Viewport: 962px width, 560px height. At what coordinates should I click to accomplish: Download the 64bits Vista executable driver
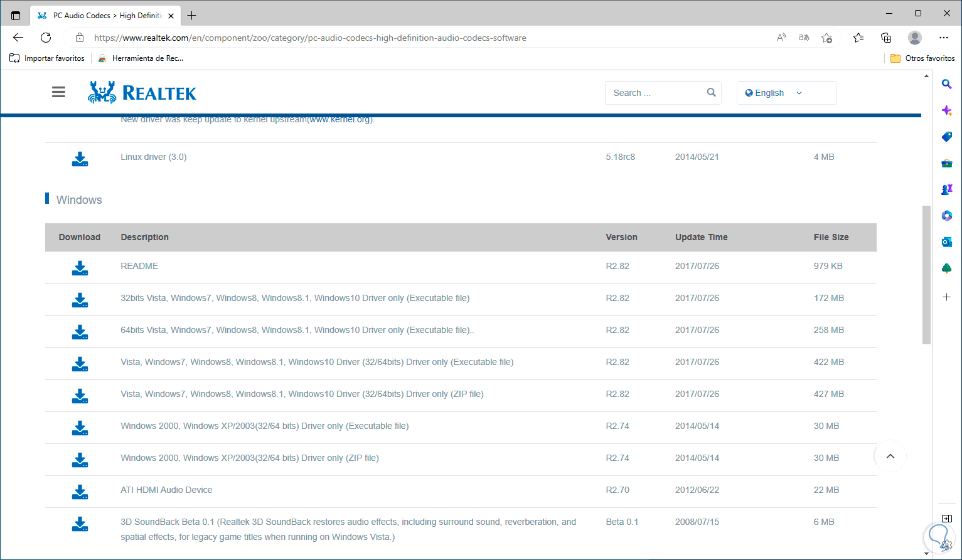click(80, 332)
